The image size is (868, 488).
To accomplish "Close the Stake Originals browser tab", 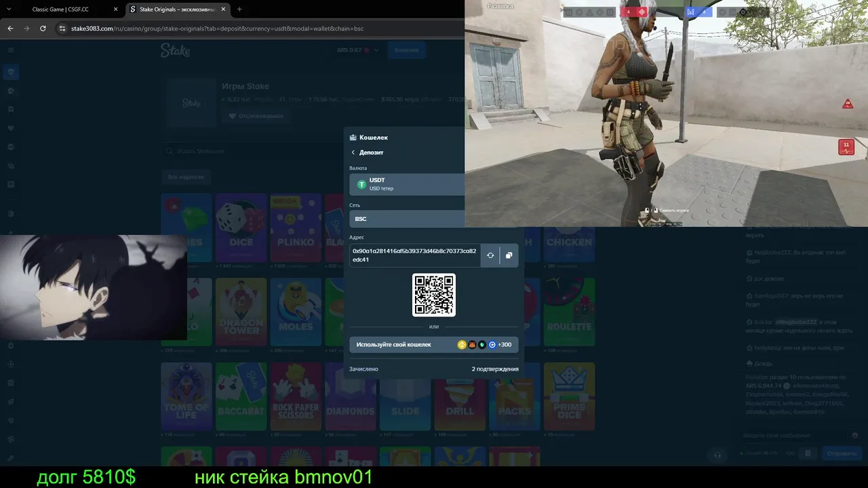I will (x=224, y=9).
